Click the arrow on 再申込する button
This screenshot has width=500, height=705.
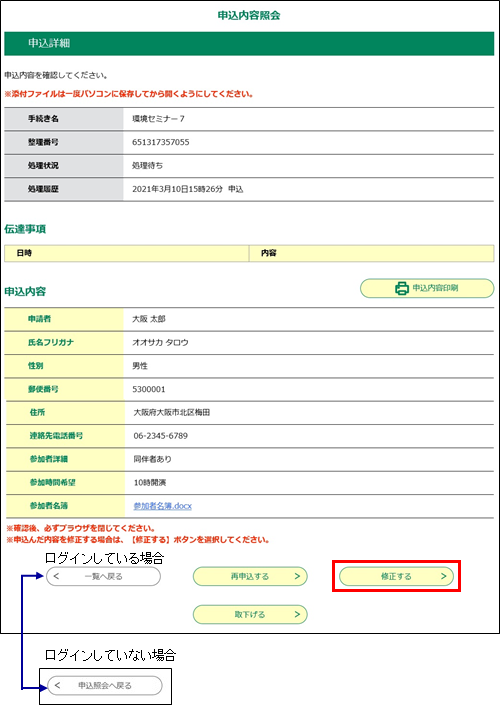[x=297, y=576]
